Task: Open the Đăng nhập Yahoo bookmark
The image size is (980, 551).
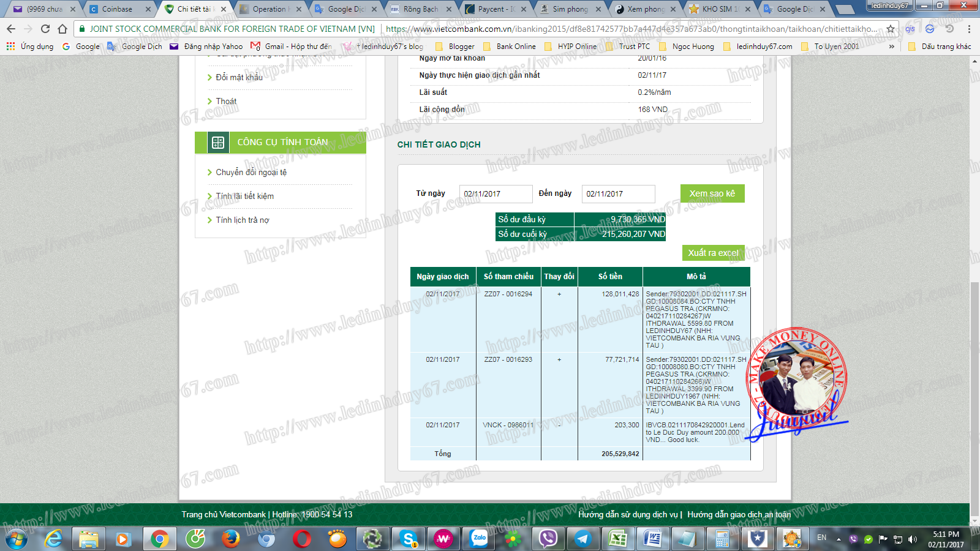Action: click(x=206, y=47)
